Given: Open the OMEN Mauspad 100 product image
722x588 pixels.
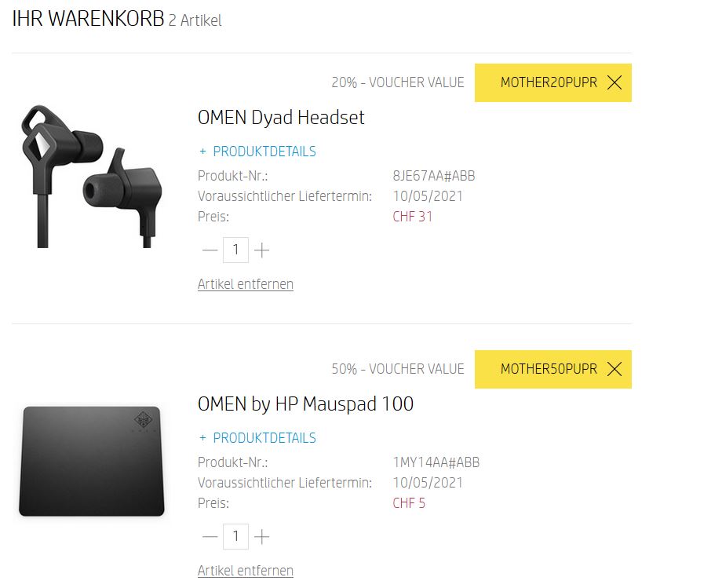Looking at the screenshot, I should click(92, 461).
